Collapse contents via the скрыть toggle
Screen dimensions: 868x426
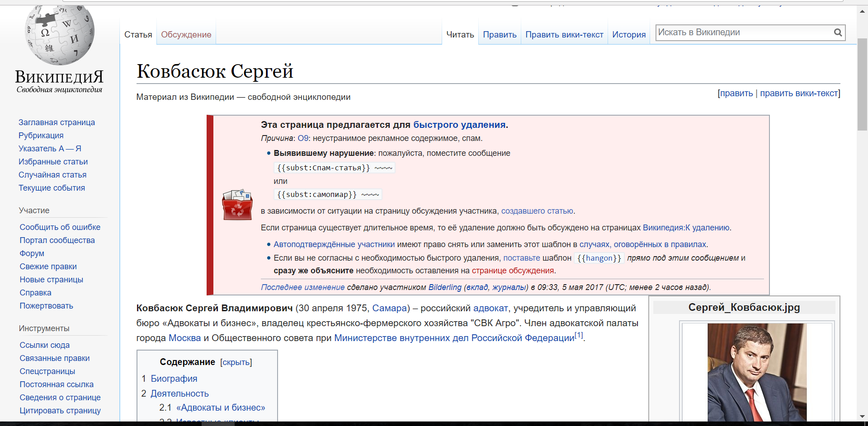[x=236, y=362]
